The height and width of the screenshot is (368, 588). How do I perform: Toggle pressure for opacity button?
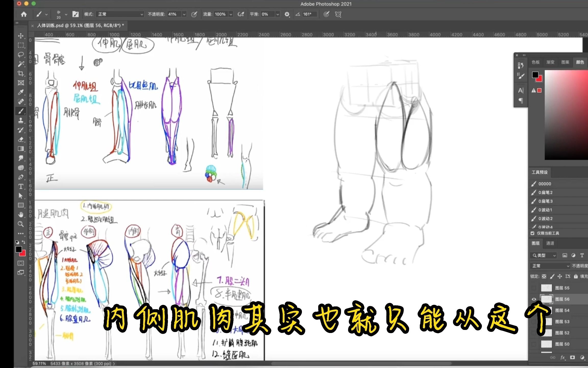point(194,14)
